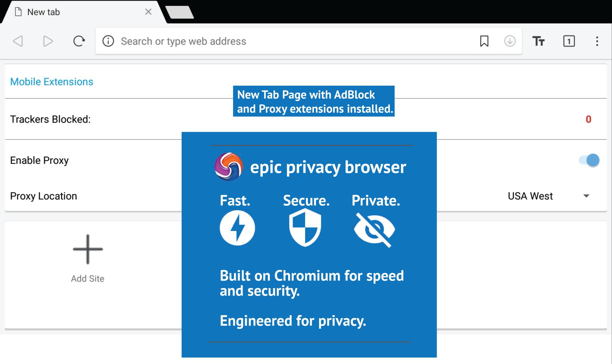Click the download icon in address bar
Viewport: 612px width, 364px height.
pos(510,41)
